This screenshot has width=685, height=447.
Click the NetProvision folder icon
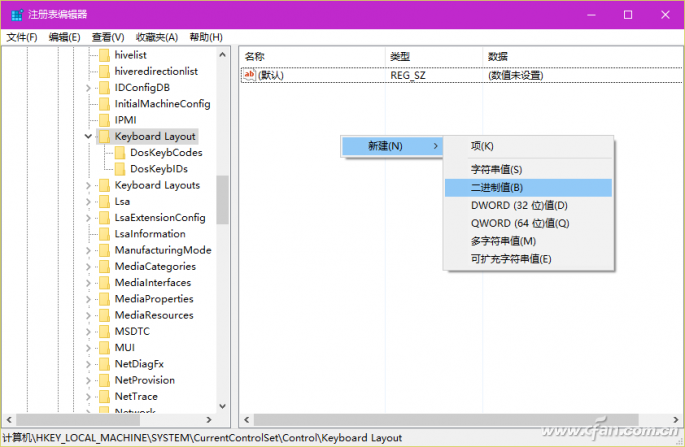[104, 380]
